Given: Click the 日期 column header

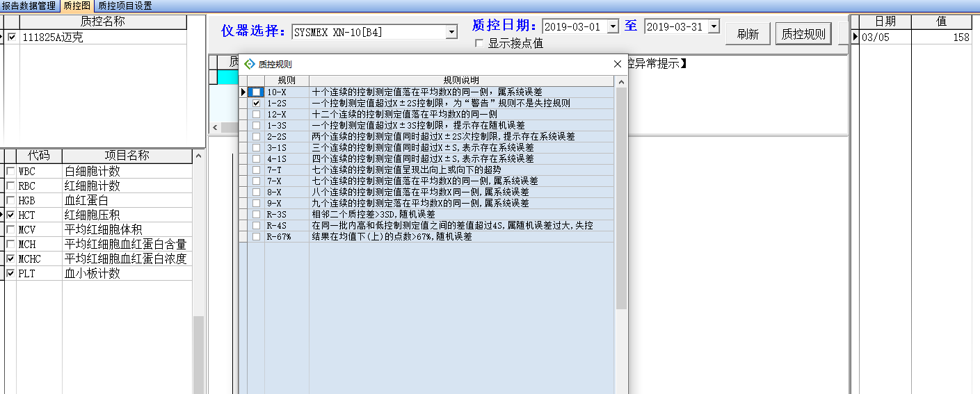Looking at the screenshot, I should 885,22.
